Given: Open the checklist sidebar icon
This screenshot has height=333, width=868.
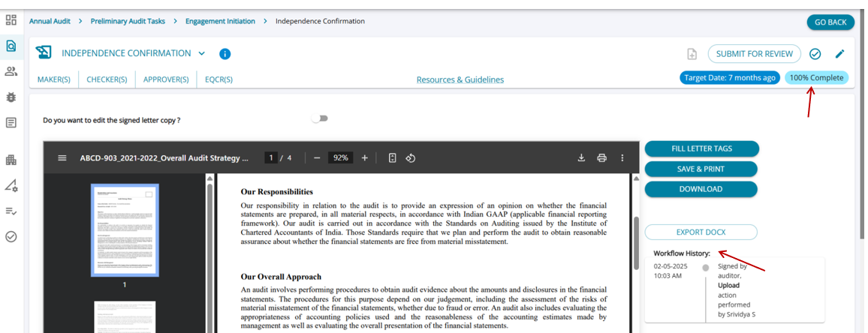Looking at the screenshot, I should coord(11,211).
